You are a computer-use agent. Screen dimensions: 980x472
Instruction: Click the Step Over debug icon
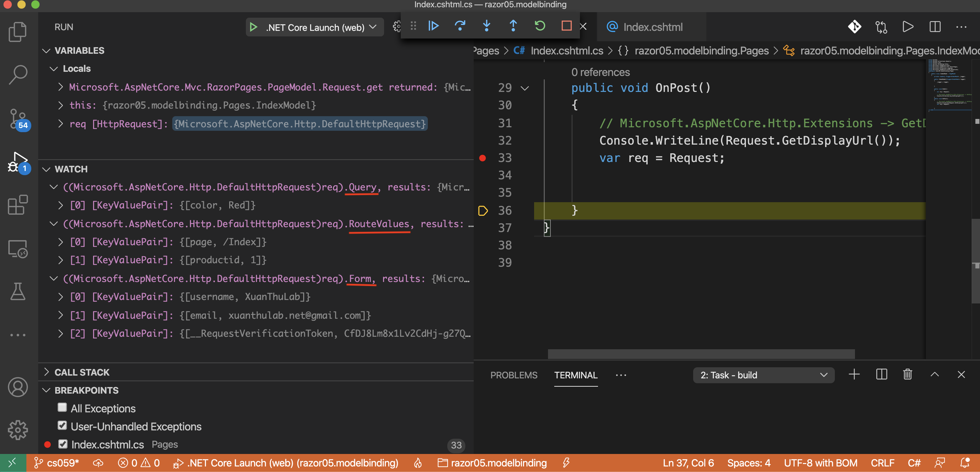460,26
